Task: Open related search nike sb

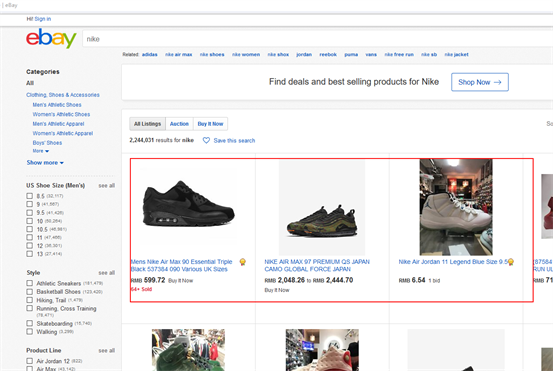Action: (429, 54)
